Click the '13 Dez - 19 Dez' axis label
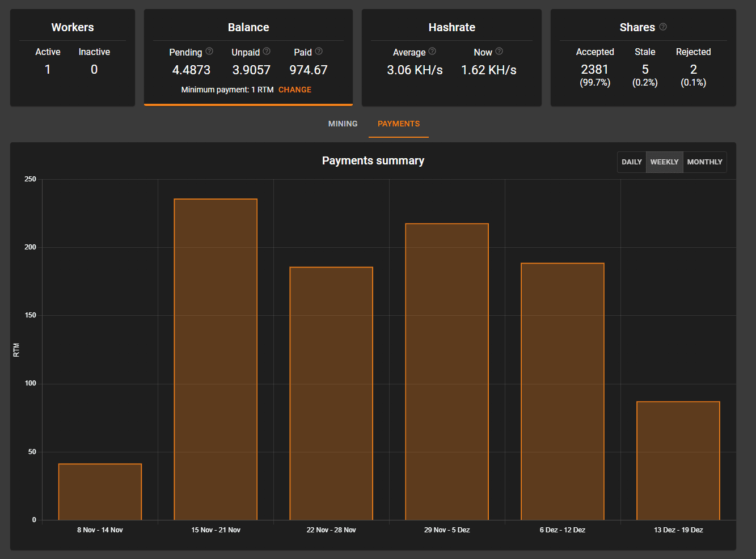756x559 pixels. 678,530
